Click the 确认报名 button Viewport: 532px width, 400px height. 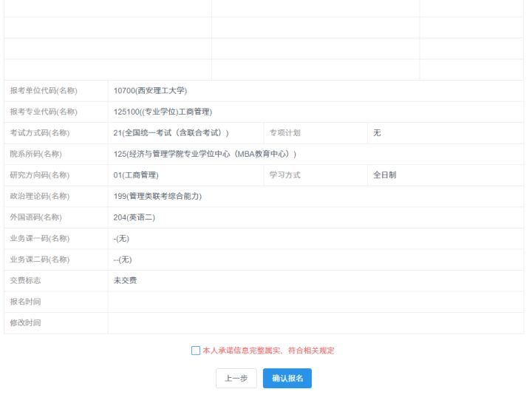(x=287, y=378)
